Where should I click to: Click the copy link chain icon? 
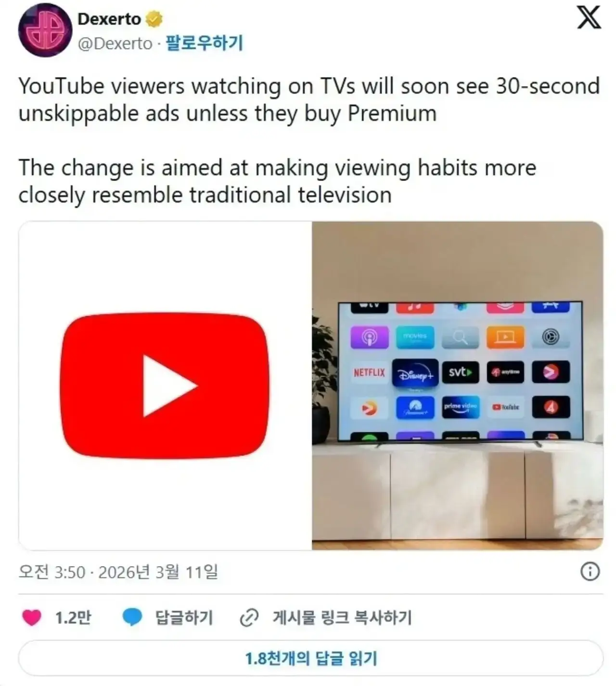[x=249, y=618]
